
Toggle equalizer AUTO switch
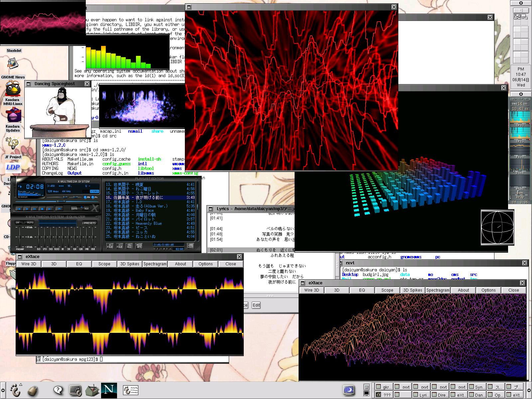coord(29,222)
